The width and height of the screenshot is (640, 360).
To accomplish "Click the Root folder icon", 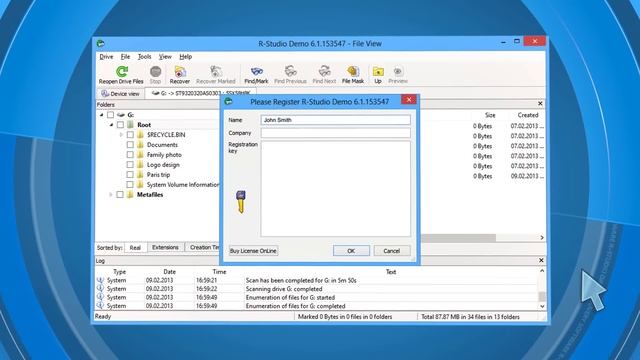I will pyautogui.click(x=131, y=125).
